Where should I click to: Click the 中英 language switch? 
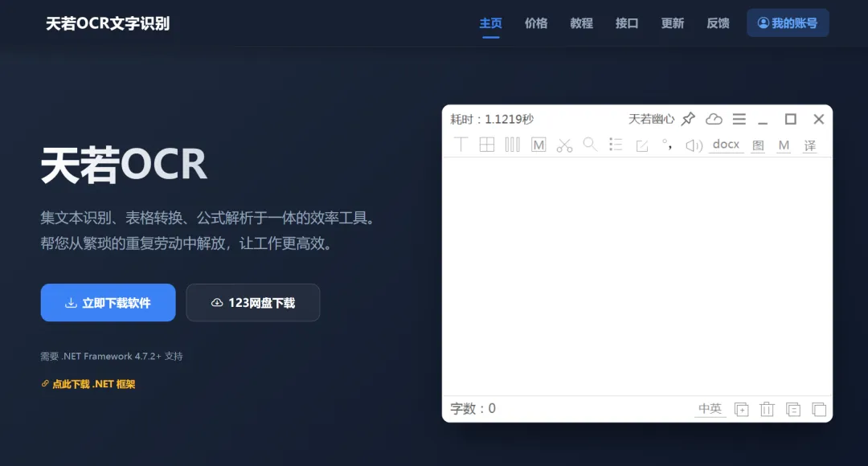coord(710,409)
